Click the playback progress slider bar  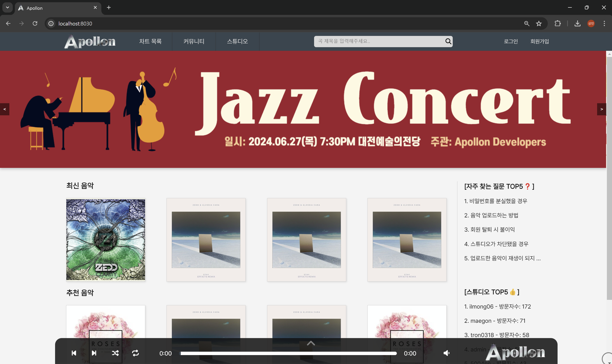coord(288,353)
